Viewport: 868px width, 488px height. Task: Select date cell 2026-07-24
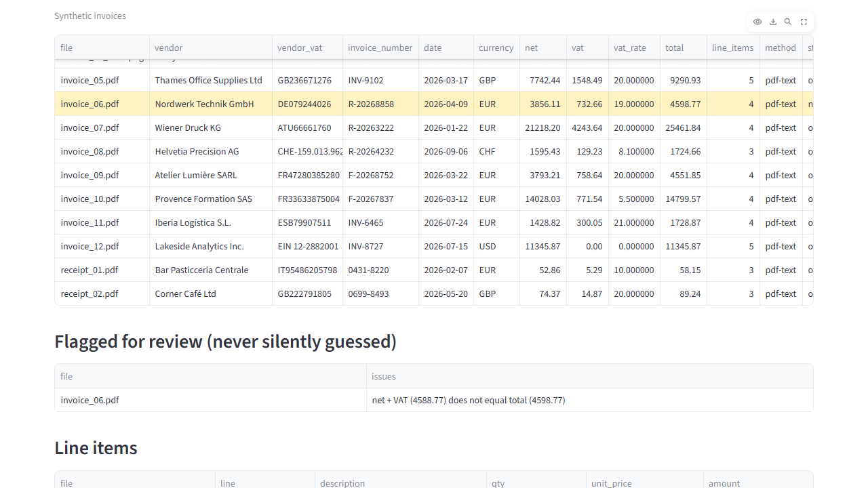click(446, 222)
